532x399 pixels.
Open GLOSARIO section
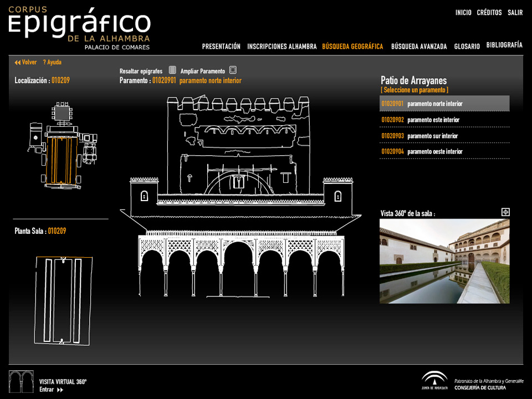[x=467, y=47]
